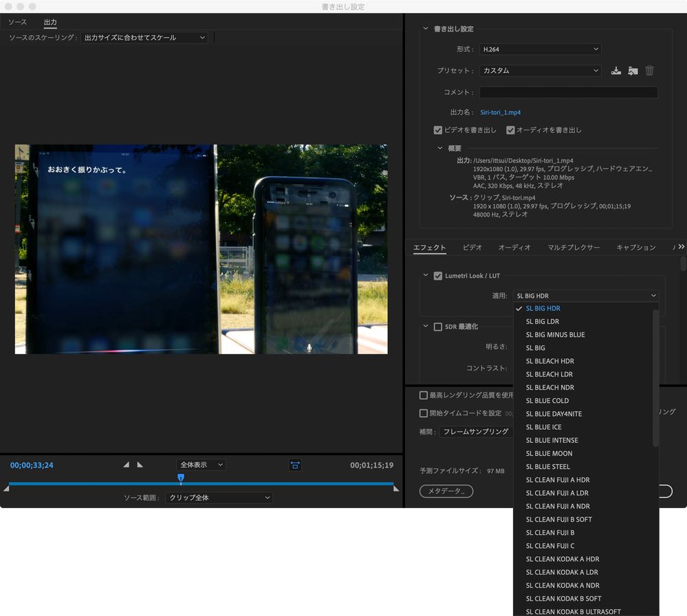
Task: Open the カスタム preset dropdown
Action: pos(541,71)
